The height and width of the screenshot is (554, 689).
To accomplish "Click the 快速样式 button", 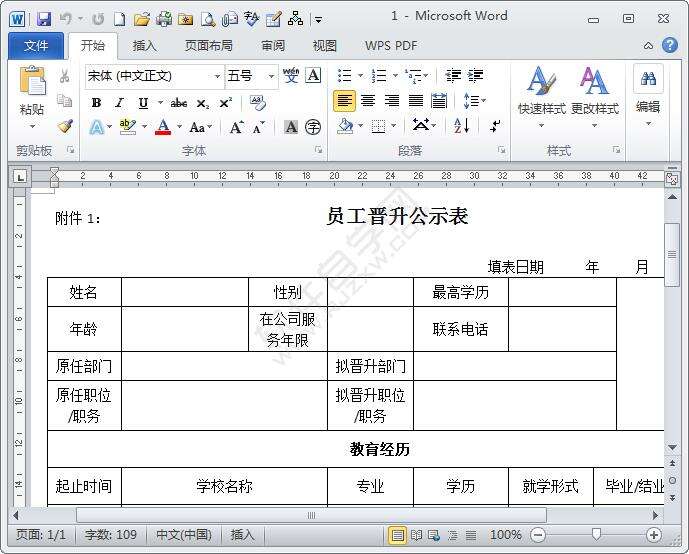I will tap(541, 97).
